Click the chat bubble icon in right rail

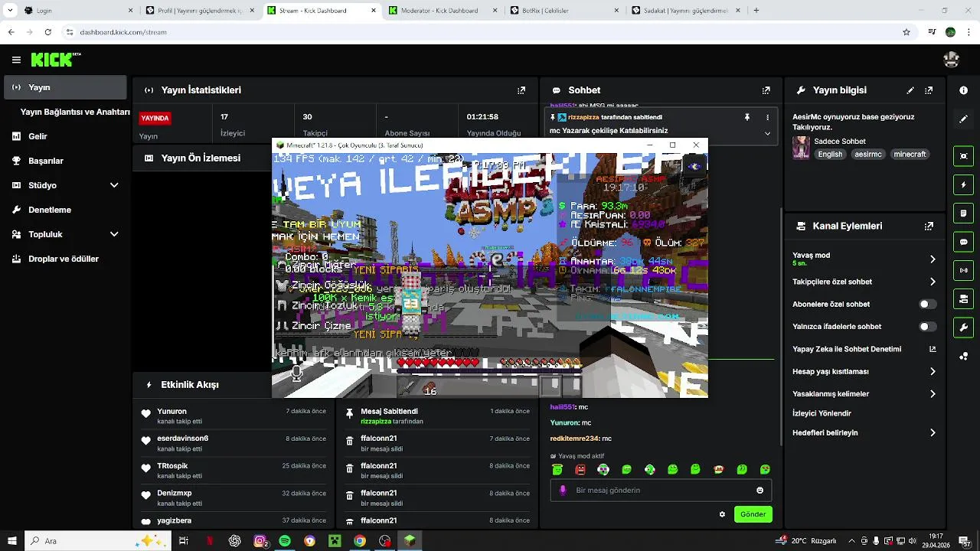pos(963,242)
